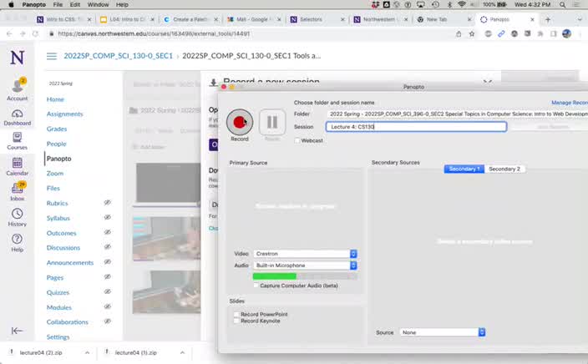Check the Record PowerPoint option
The height and width of the screenshot is (364, 588).
[x=236, y=314]
